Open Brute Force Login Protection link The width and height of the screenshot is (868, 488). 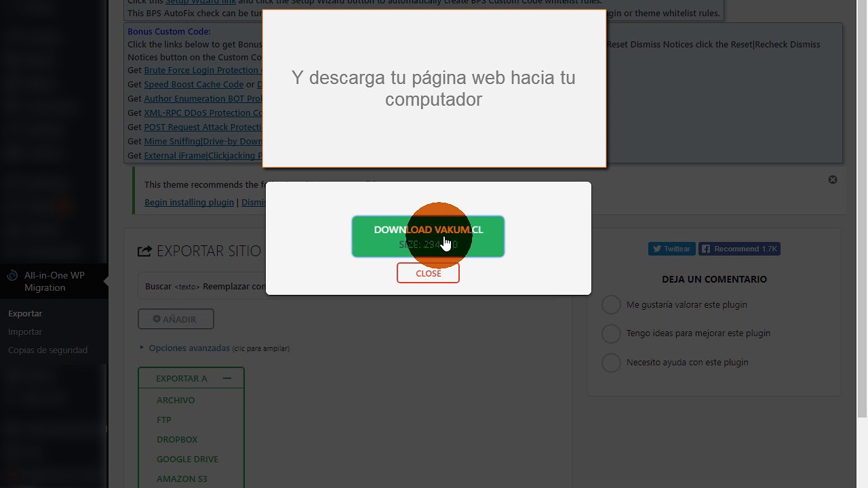[x=203, y=70]
